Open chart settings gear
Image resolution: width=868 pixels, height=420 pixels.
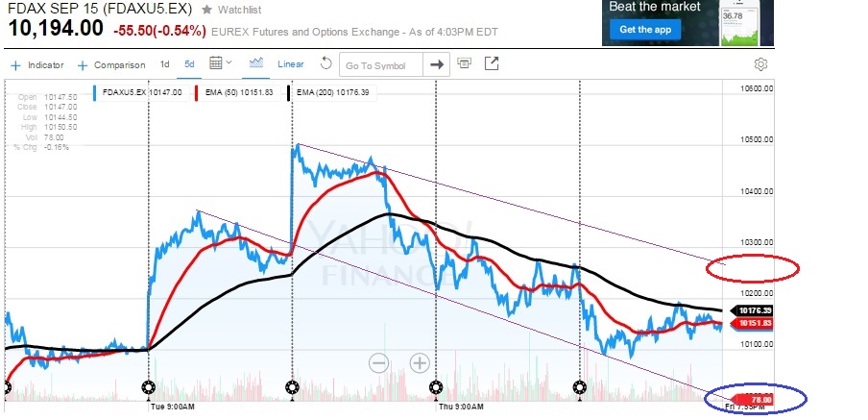[x=760, y=64]
